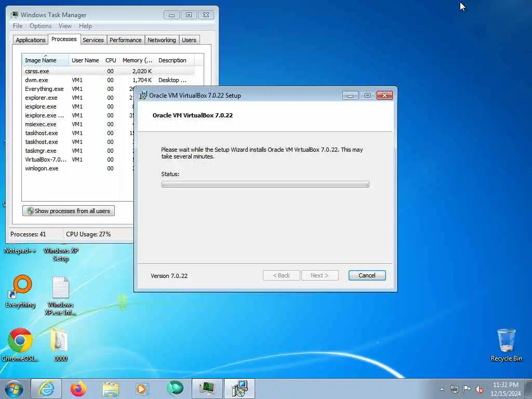The width and height of the screenshot is (532, 399).
Task: Open the Start menu orb
Action: [14, 389]
